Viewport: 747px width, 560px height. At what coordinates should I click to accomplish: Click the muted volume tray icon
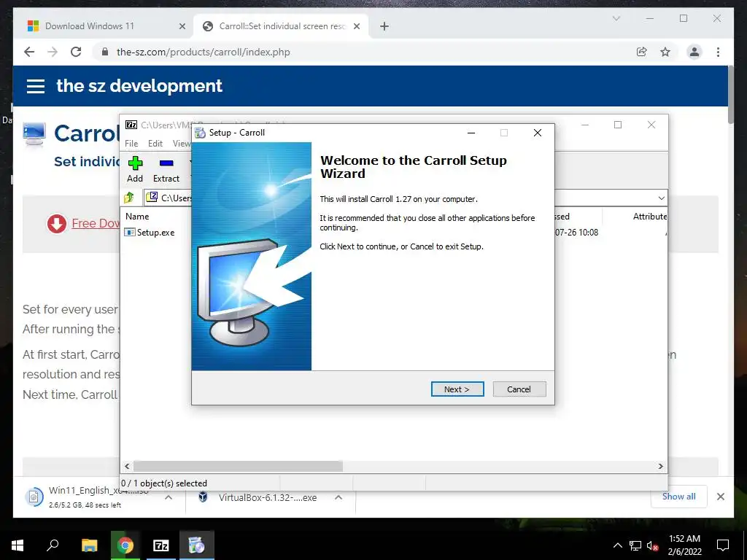click(653, 545)
